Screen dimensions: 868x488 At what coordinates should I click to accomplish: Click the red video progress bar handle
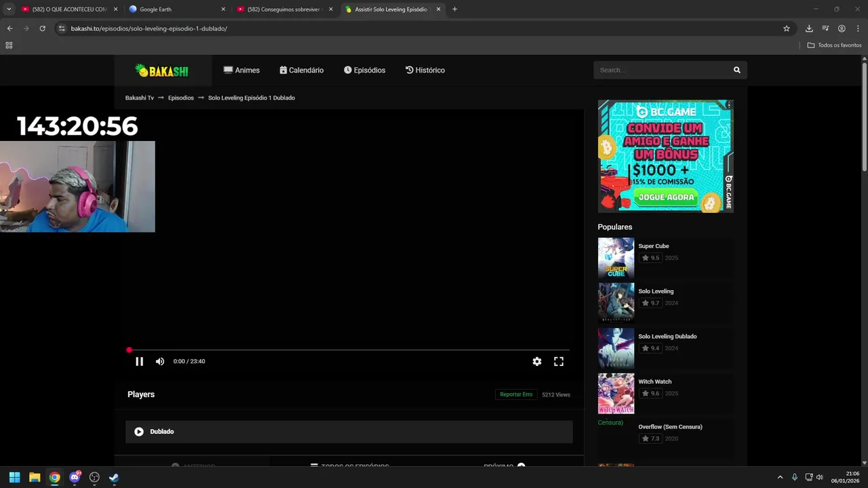click(129, 350)
